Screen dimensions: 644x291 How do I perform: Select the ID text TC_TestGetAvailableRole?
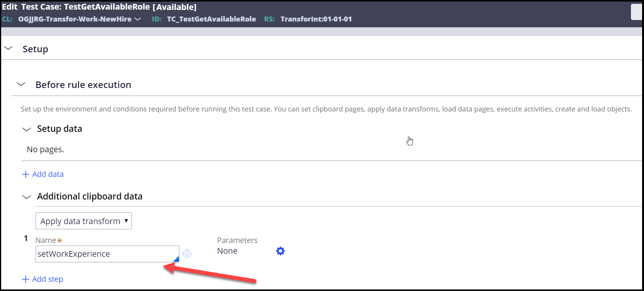(x=211, y=19)
